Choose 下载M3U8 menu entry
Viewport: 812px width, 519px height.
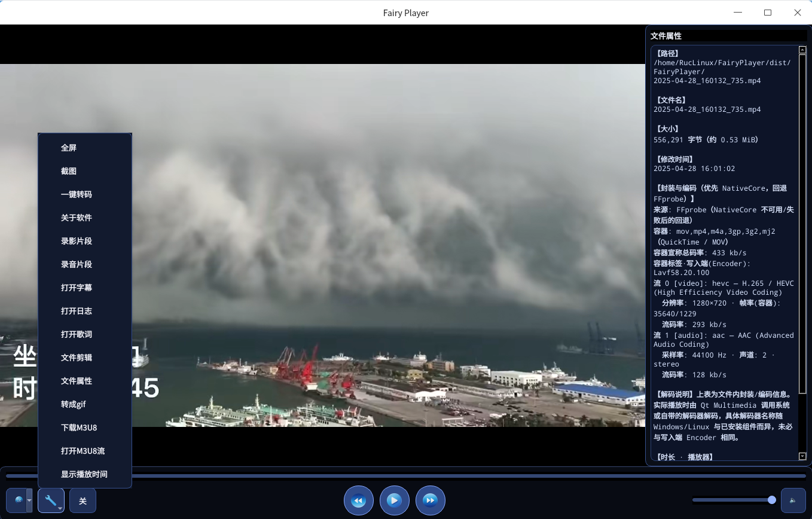click(85, 428)
